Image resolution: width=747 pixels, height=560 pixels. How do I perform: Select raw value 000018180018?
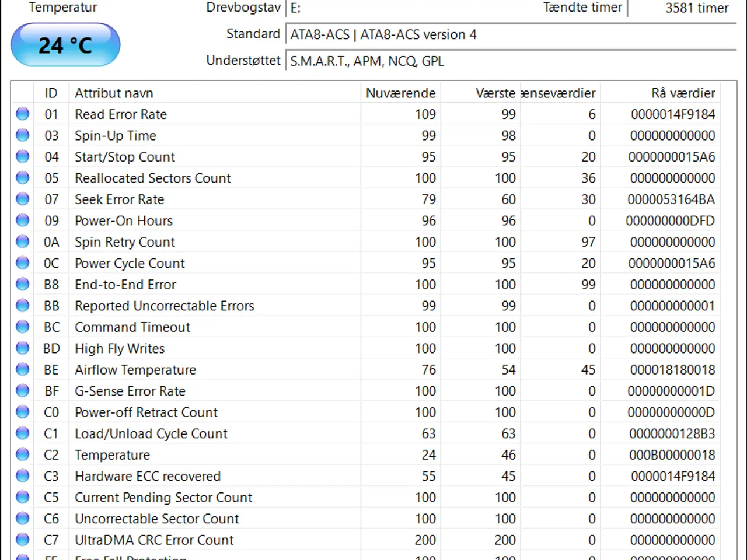point(673,370)
